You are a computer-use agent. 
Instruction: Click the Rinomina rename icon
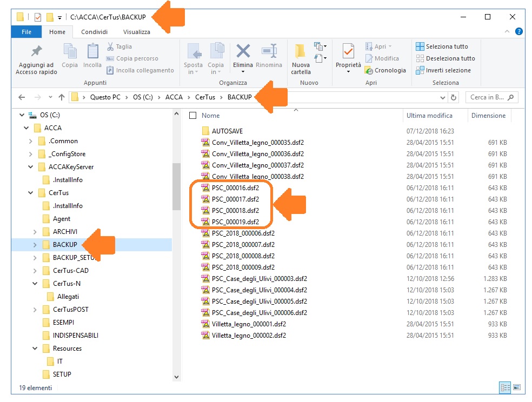coord(269,52)
